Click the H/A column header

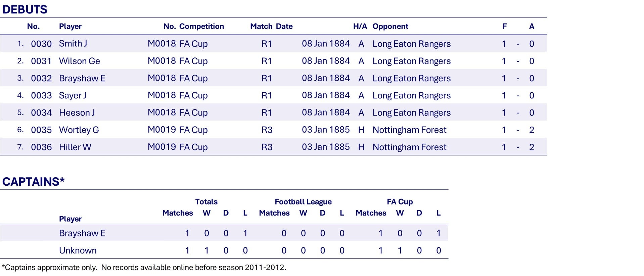pyautogui.click(x=360, y=27)
